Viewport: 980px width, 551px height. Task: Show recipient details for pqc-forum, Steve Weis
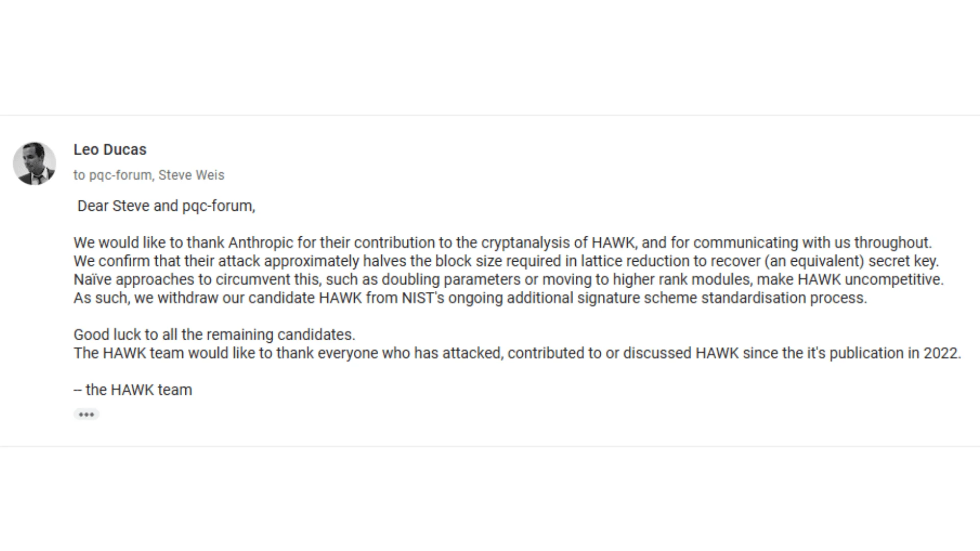(149, 175)
